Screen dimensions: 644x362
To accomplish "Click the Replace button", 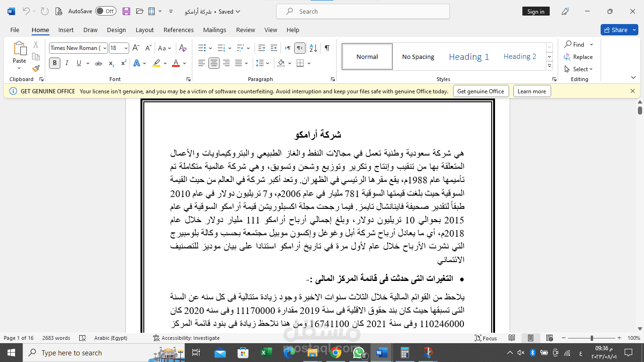I will 578,57.
